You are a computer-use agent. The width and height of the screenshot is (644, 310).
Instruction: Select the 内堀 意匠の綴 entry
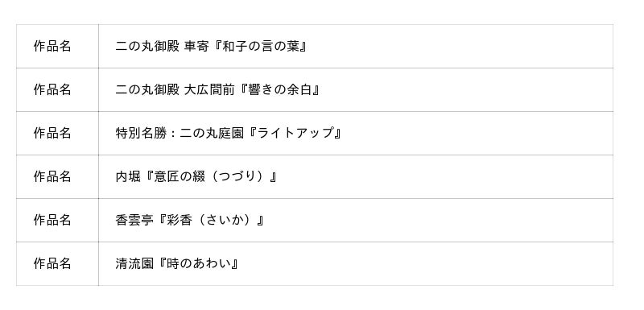point(356,176)
